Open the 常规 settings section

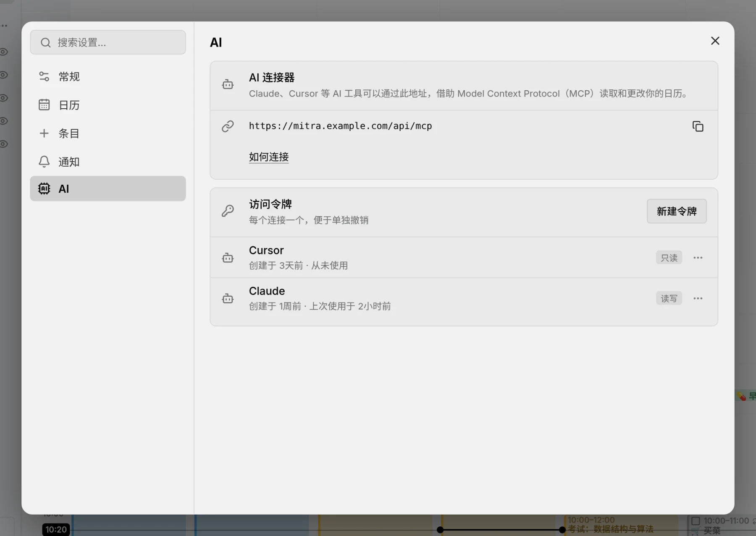108,76
